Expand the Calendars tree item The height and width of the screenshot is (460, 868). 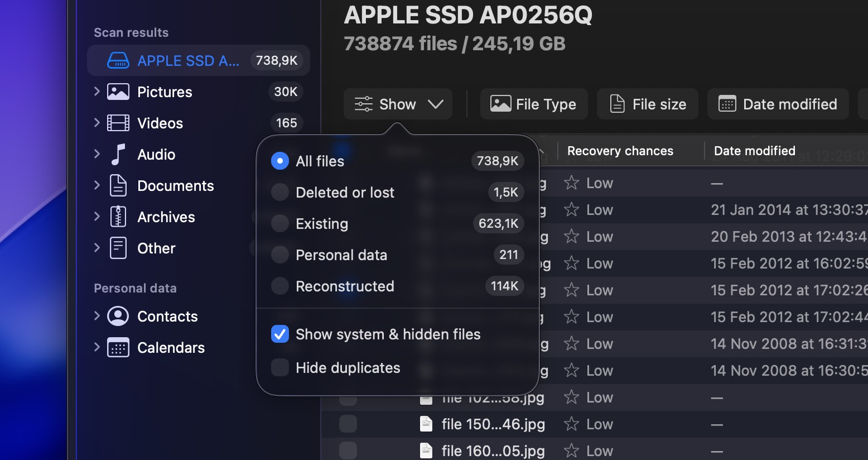pyautogui.click(x=97, y=347)
